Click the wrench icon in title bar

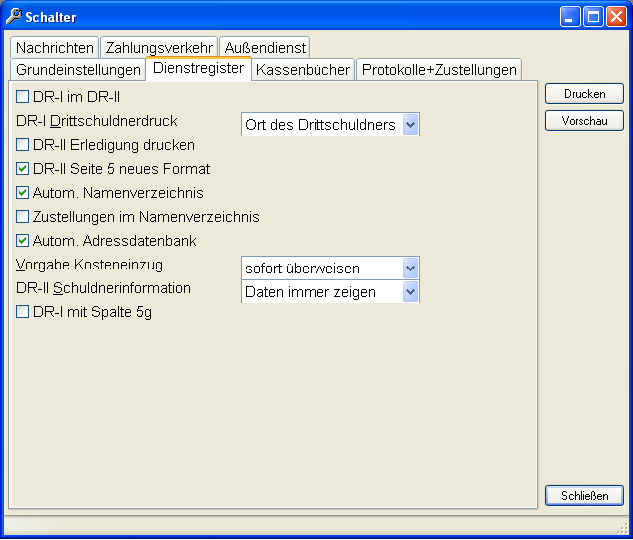(14, 17)
